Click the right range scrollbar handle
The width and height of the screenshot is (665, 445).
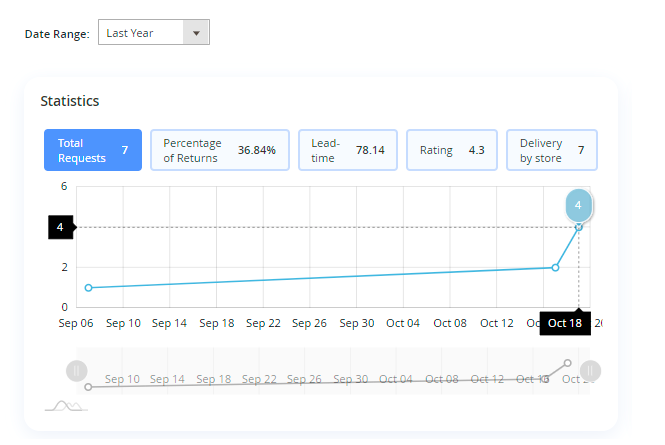pyautogui.click(x=589, y=371)
